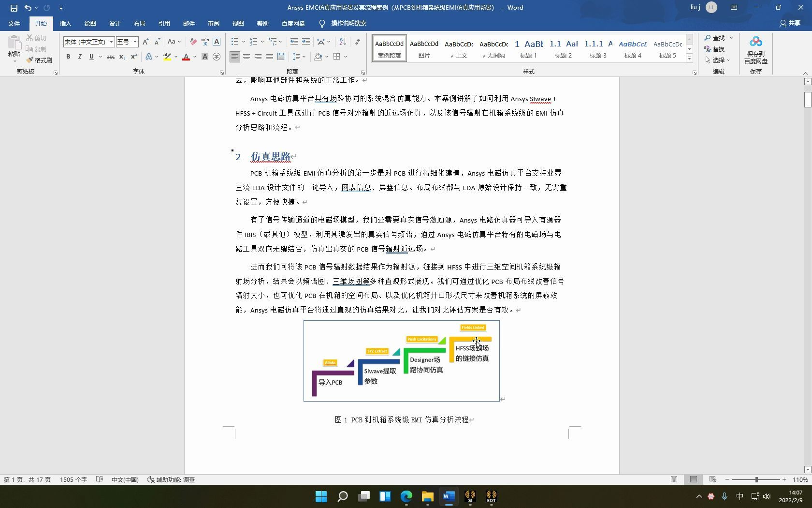
Task: Click the 中文(中国) language indicator in the status bar
Action: coord(125,479)
